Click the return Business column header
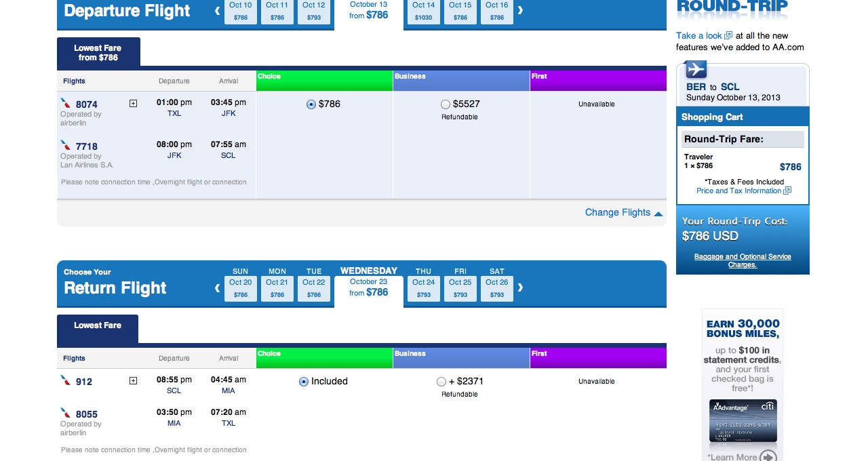This screenshot has width=868, height=461. [461, 358]
